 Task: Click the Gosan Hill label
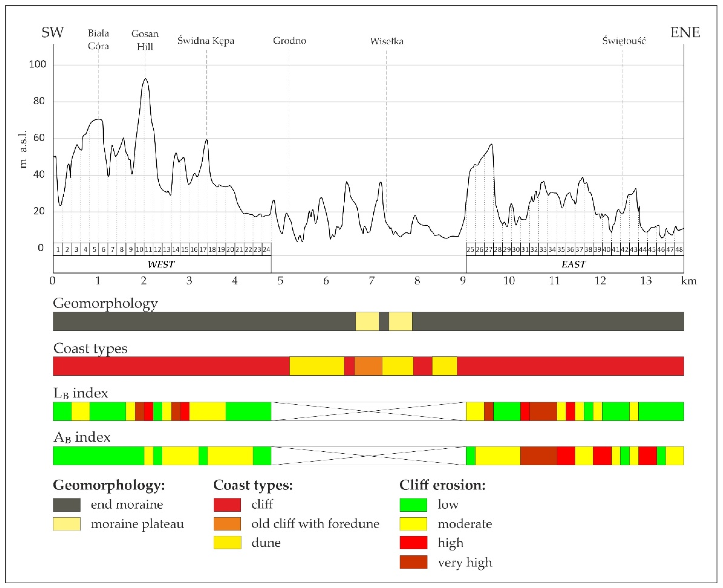tap(145, 40)
